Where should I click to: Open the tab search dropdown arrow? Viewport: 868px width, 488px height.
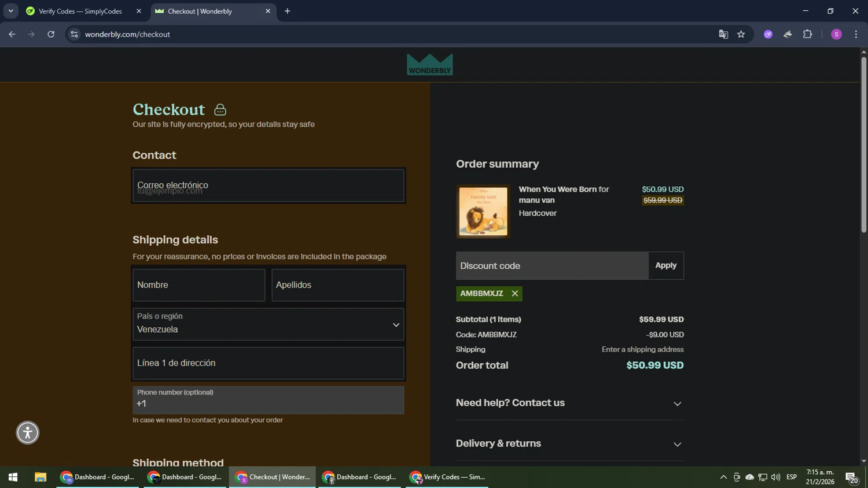[10, 11]
